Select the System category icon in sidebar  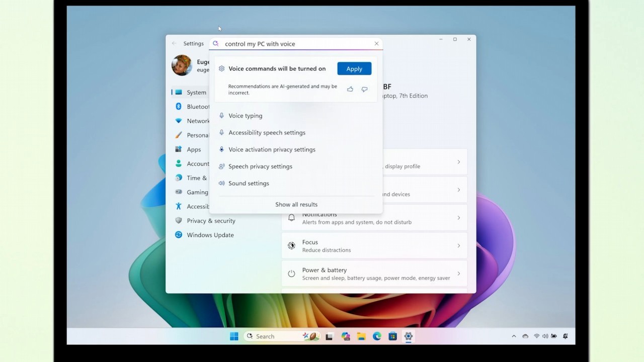(179, 93)
